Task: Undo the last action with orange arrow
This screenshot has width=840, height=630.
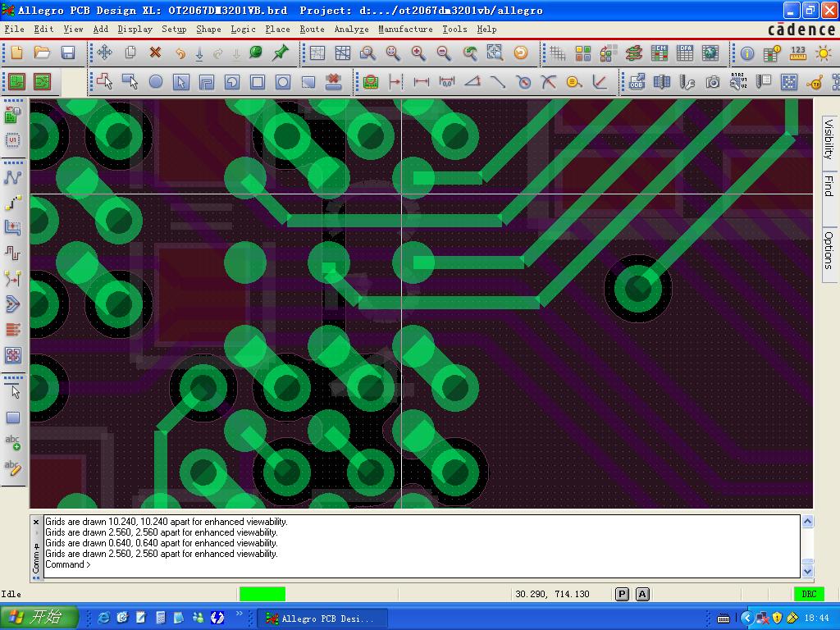Action: click(x=180, y=52)
